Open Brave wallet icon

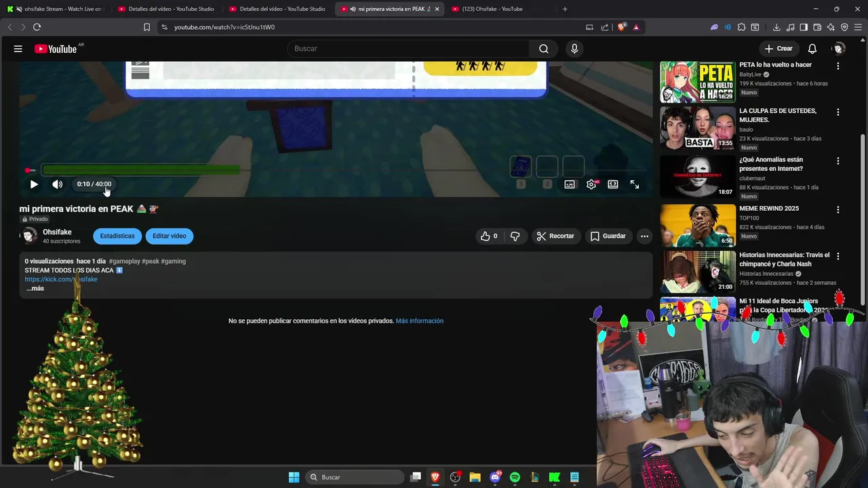click(817, 27)
